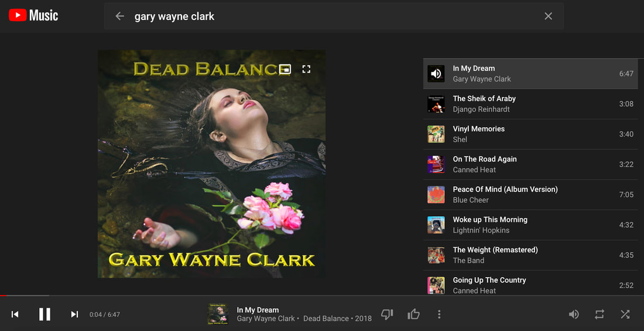Play Woke up This Morning
The image size is (644, 331).
pyautogui.click(x=530, y=225)
